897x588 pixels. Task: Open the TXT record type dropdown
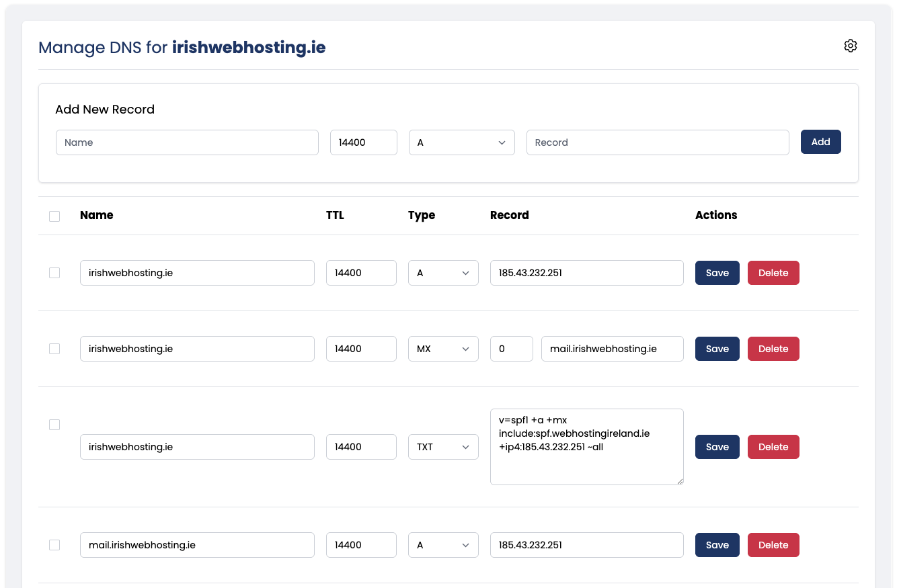point(443,447)
